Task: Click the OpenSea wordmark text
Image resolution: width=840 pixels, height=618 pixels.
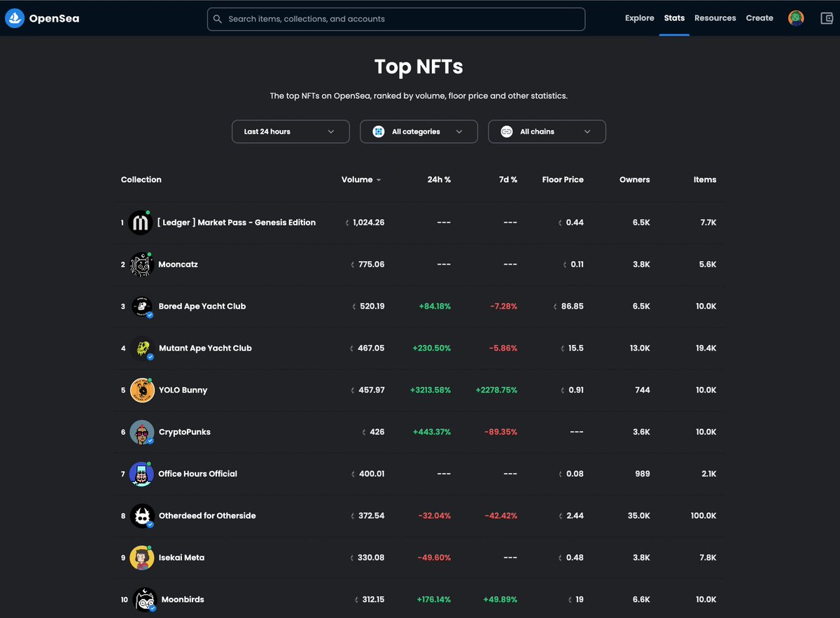Action: 55,19
